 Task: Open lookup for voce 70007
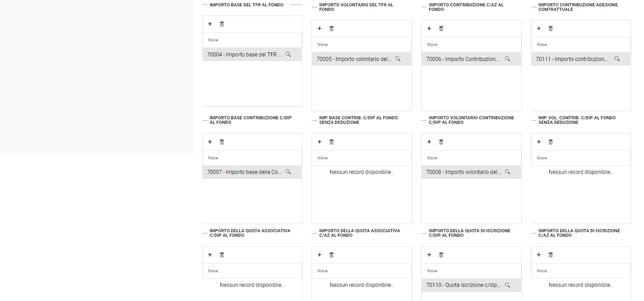point(288,172)
